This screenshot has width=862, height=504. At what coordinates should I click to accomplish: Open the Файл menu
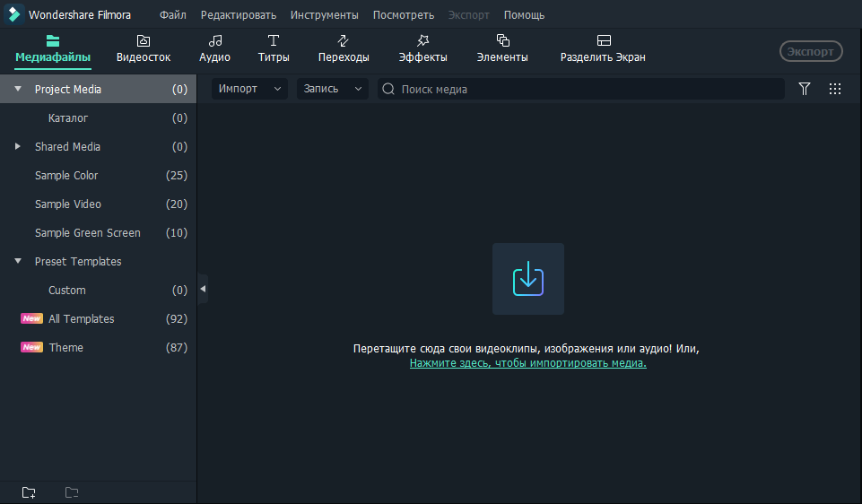pos(172,15)
